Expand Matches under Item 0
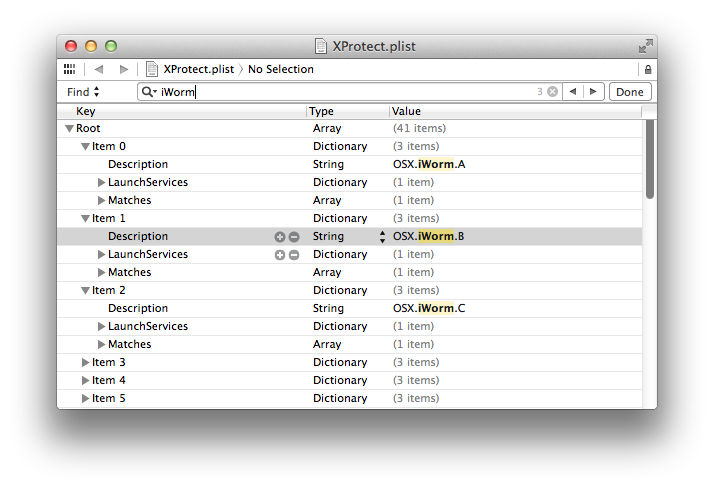The width and height of the screenshot is (714, 488). click(x=102, y=200)
